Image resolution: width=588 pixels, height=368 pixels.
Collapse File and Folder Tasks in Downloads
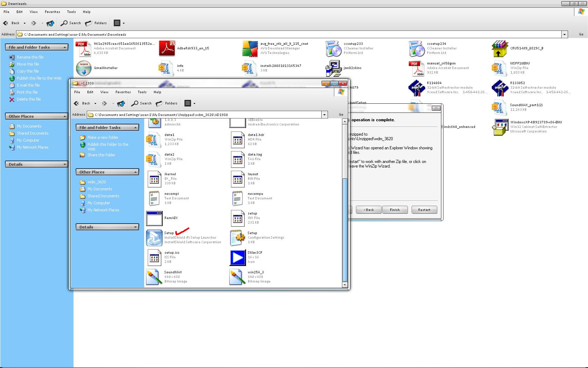(65, 47)
